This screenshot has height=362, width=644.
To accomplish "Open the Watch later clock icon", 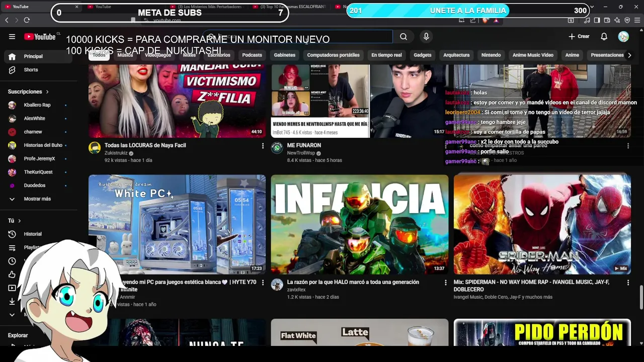I will (12, 261).
